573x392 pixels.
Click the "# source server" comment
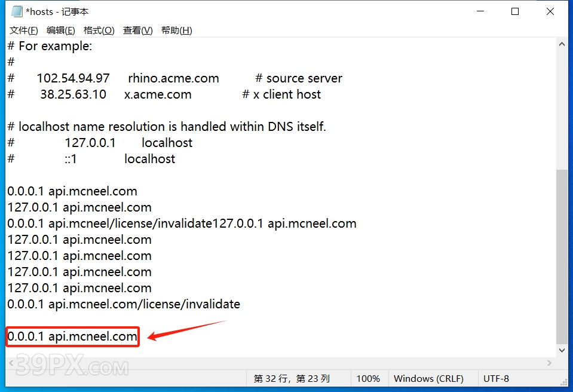(299, 78)
